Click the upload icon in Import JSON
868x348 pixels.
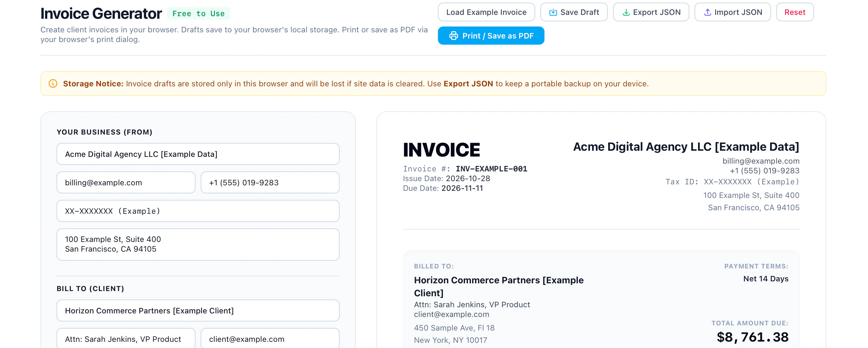pos(707,13)
